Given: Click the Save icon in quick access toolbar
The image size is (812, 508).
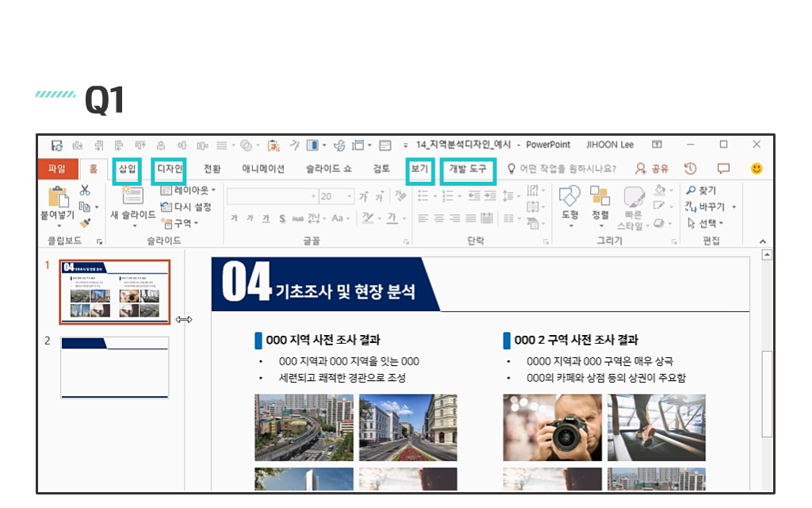Looking at the screenshot, I should tap(57, 145).
